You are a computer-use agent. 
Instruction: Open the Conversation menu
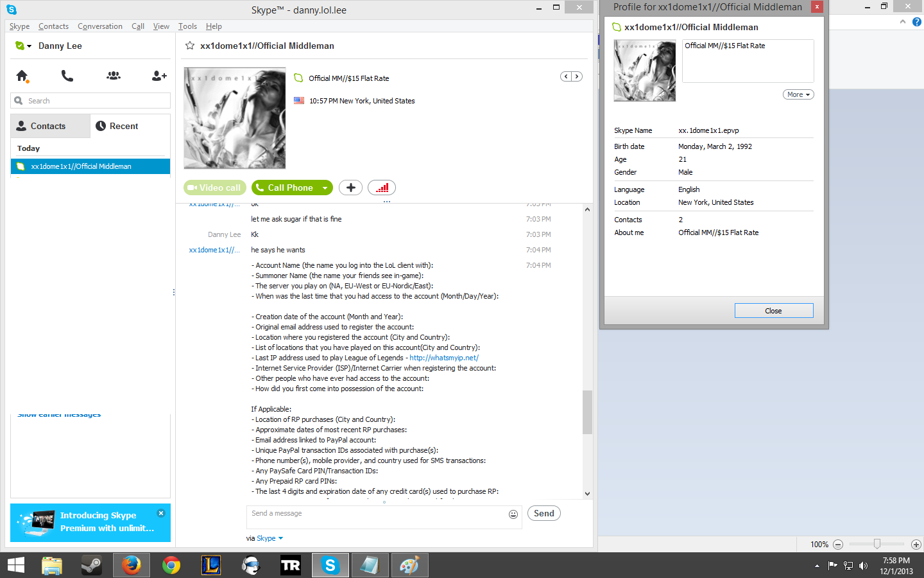pos(100,26)
